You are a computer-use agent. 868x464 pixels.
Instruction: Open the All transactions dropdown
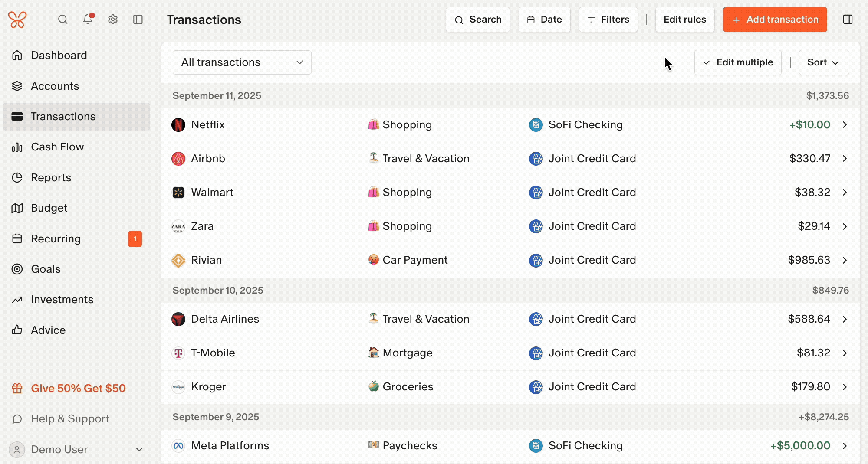242,62
